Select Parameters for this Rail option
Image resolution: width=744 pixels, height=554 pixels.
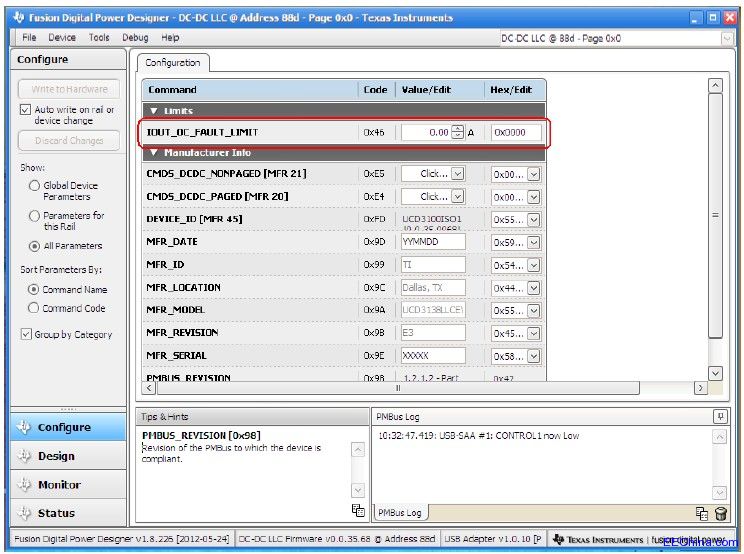[34, 216]
